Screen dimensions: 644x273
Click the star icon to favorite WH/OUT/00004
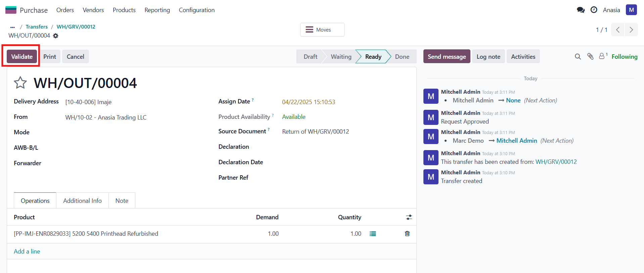pos(20,83)
